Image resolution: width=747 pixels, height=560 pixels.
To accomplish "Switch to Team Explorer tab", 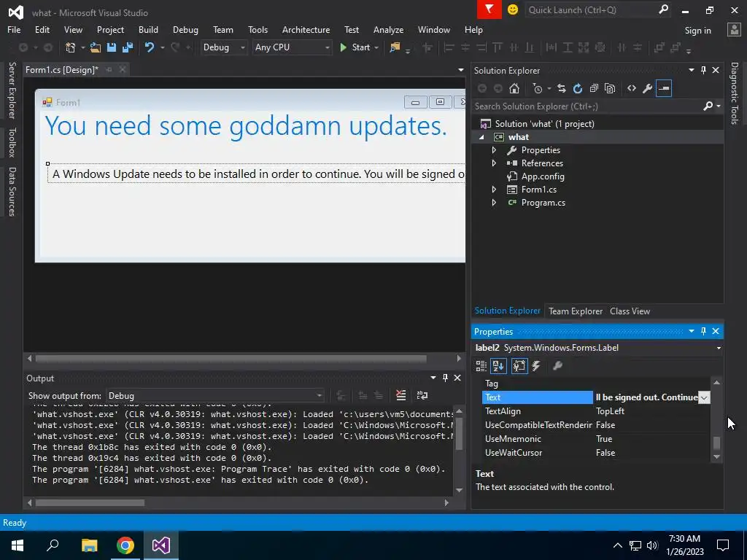I will pos(576,311).
